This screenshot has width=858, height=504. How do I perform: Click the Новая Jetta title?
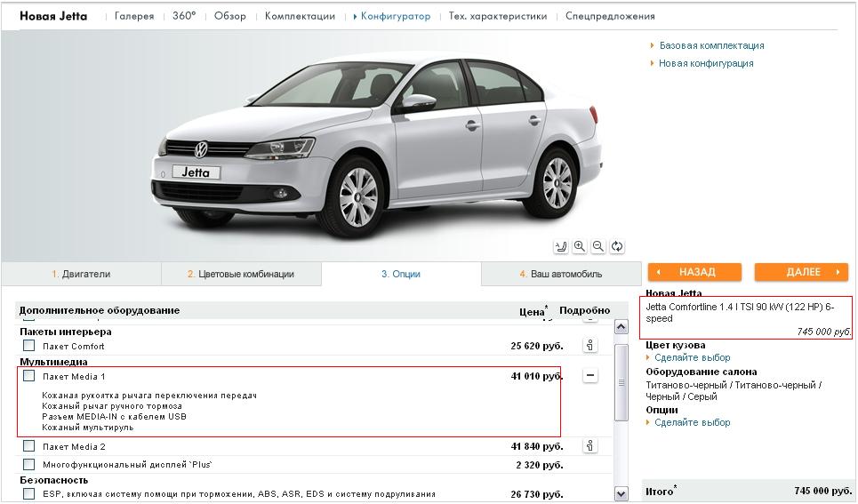click(53, 16)
